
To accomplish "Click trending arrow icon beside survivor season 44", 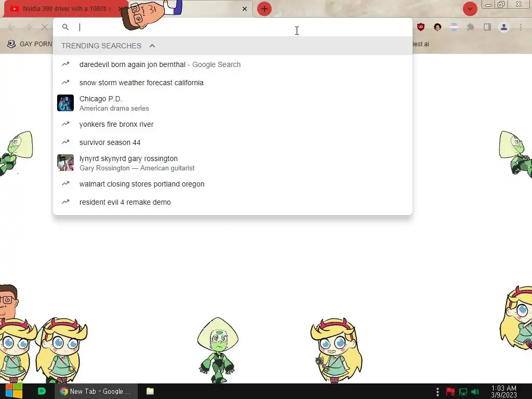I will (65, 142).
